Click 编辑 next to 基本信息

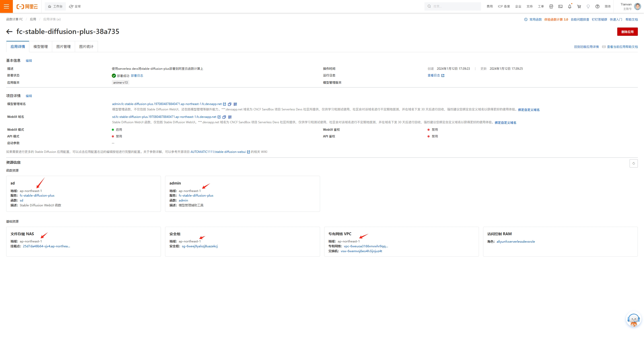29,61
